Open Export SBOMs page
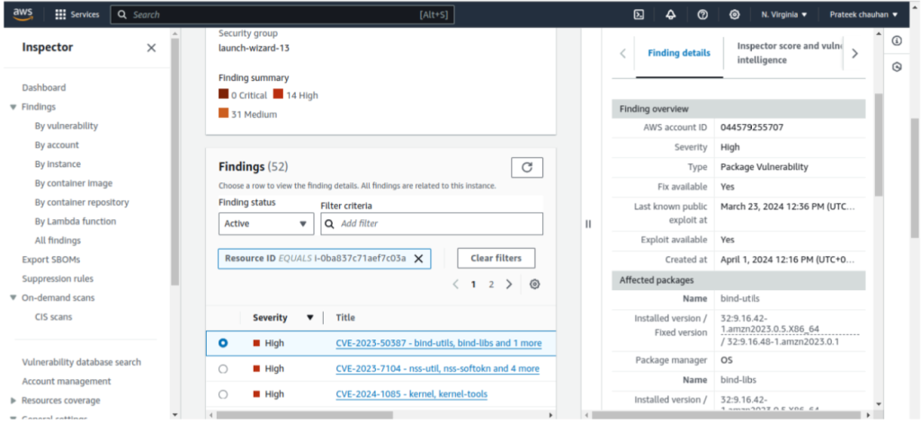Viewport: 921px width, 423px height. tap(51, 260)
